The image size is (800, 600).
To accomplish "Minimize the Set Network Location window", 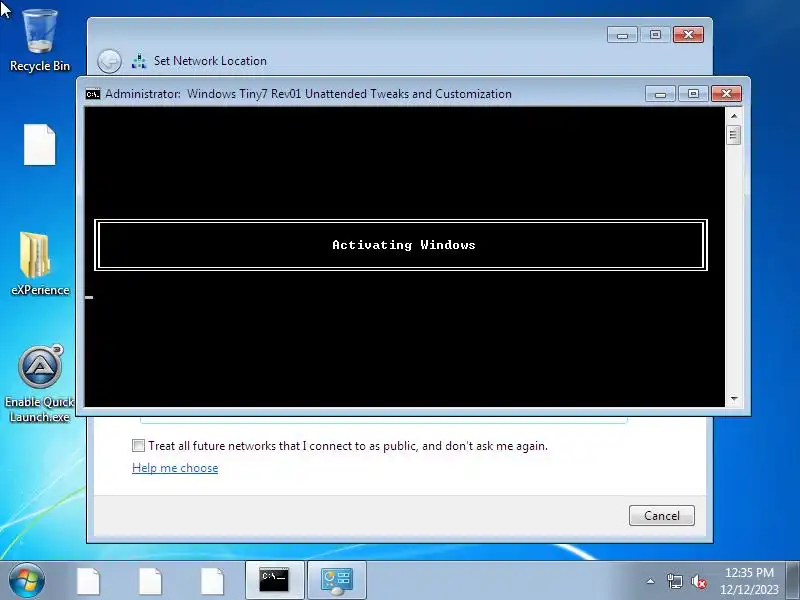I will click(x=622, y=35).
